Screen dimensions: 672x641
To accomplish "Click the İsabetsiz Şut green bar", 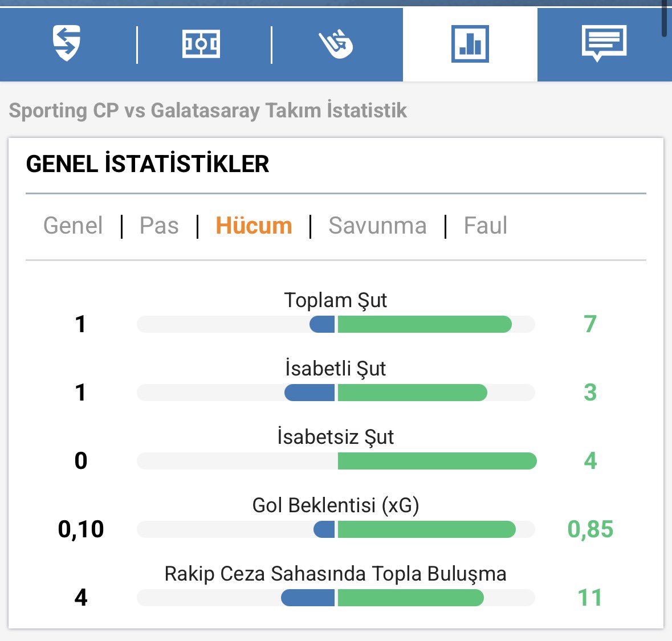I will pos(437,461).
